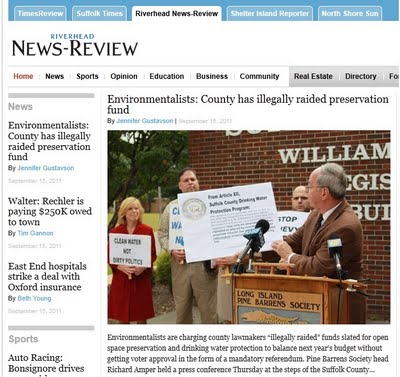Open the Business section
This screenshot has width=400, height=377.
pyautogui.click(x=212, y=76)
